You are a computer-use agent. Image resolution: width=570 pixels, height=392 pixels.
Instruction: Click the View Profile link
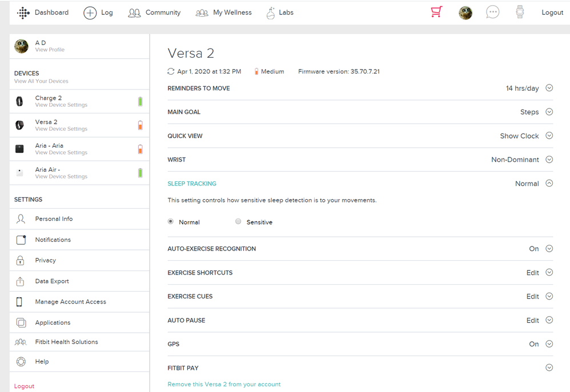coord(50,50)
